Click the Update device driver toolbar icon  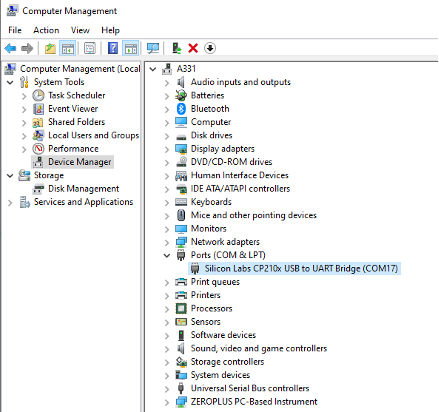point(177,48)
